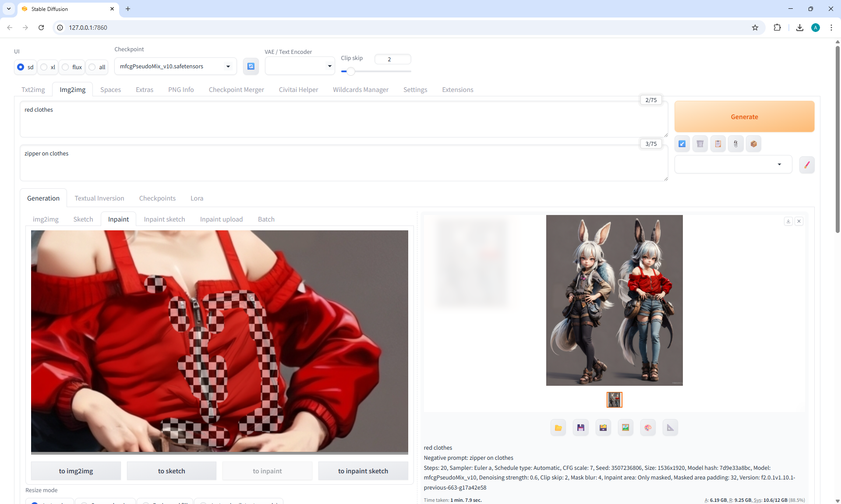Adjust the Clip skip slider handle
The height and width of the screenshot is (504, 841).
point(350,71)
